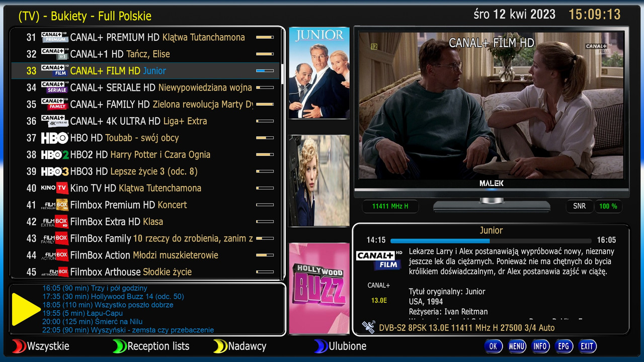Image resolution: width=644 pixels, height=362 pixels.
Task: Click the blonde woman poster thumbnail
Action: (319, 181)
